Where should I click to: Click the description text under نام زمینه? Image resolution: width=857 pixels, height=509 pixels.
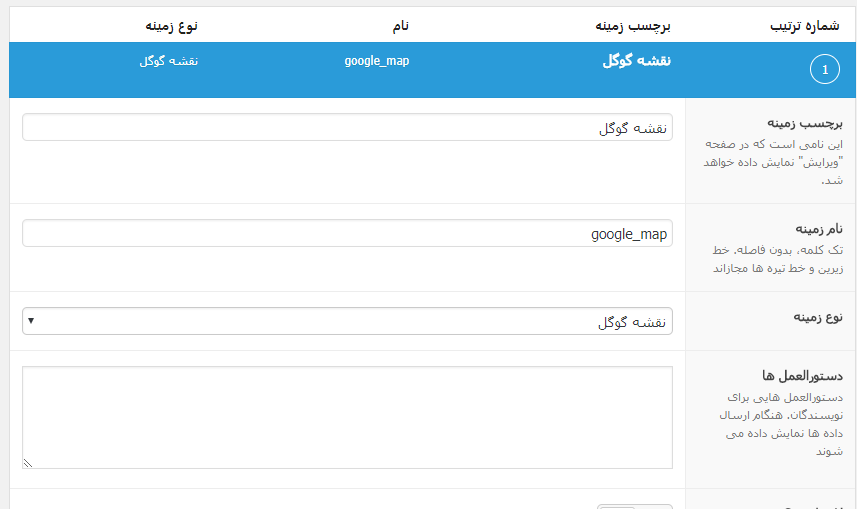778,259
